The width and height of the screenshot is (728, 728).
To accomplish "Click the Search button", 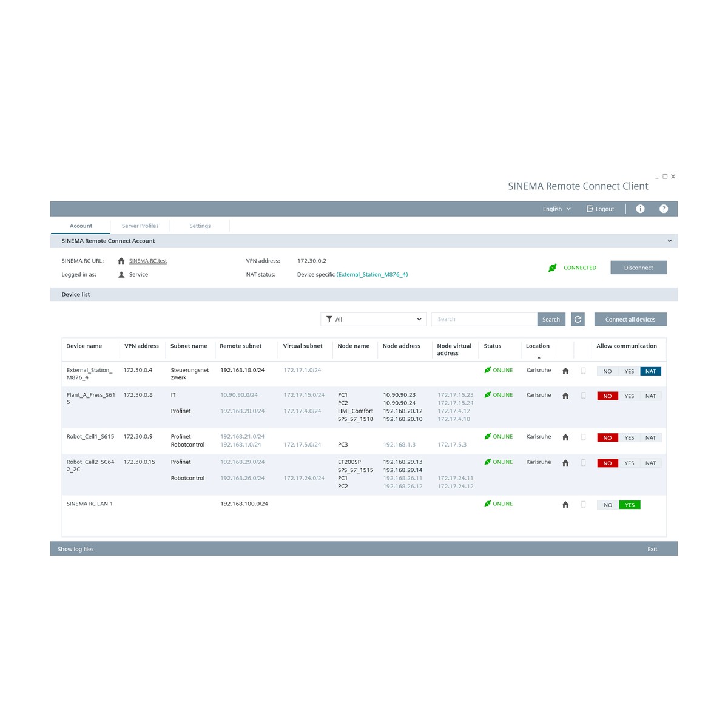I will pyautogui.click(x=551, y=319).
